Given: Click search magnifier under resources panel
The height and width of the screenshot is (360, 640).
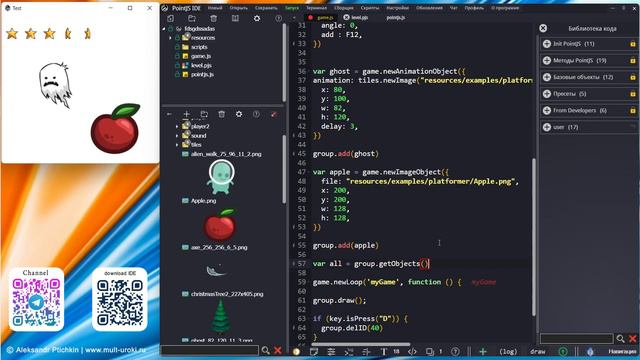Looking at the screenshot, I should [265, 350].
